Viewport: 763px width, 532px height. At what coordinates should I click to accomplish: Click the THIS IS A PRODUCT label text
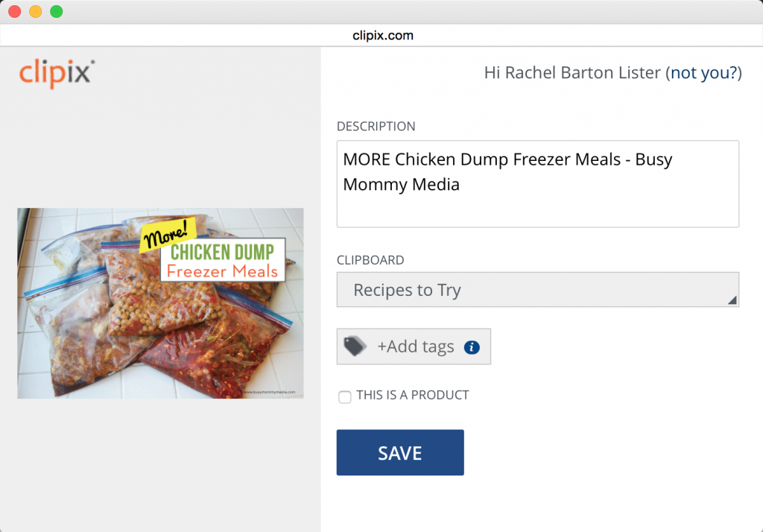click(412, 396)
